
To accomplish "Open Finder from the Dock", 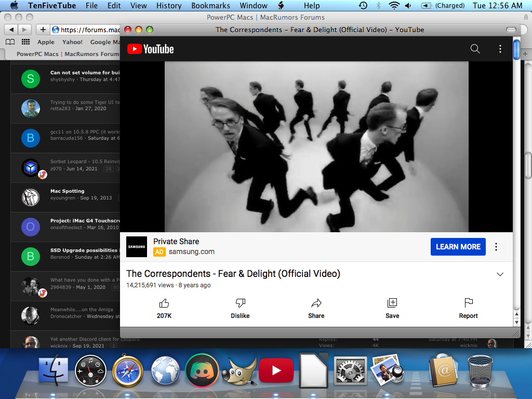I will (x=53, y=371).
